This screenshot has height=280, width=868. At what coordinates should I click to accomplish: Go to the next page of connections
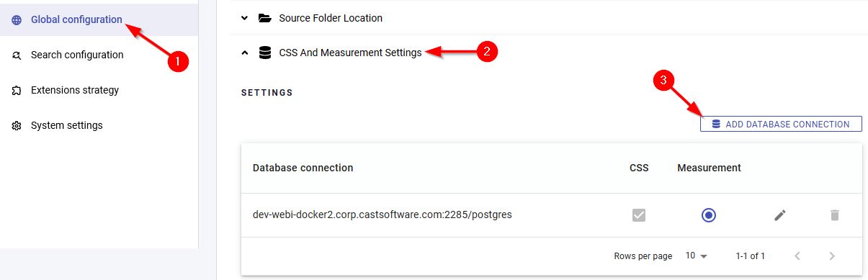coord(832,256)
